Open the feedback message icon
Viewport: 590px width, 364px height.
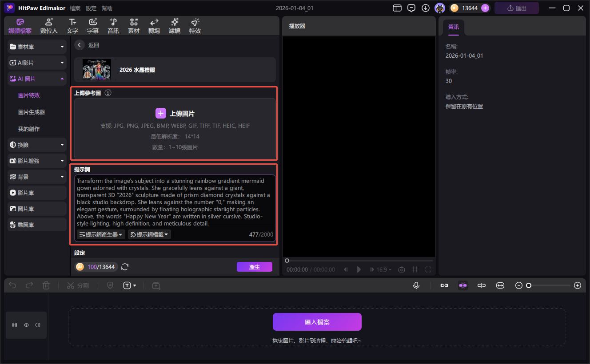tap(411, 8)
